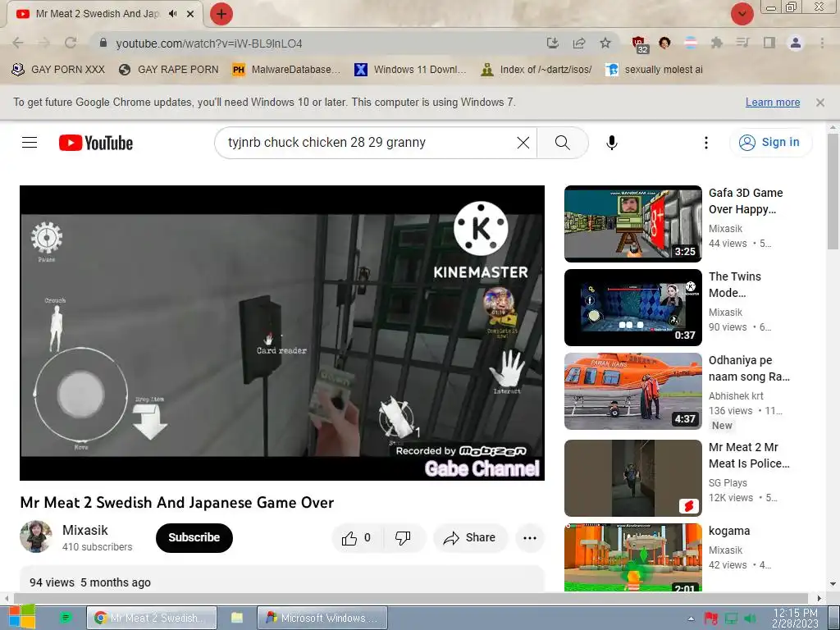Open a new tab with red plus button
Viewport: 840px width, 630px height.
[x=221, y=14]
